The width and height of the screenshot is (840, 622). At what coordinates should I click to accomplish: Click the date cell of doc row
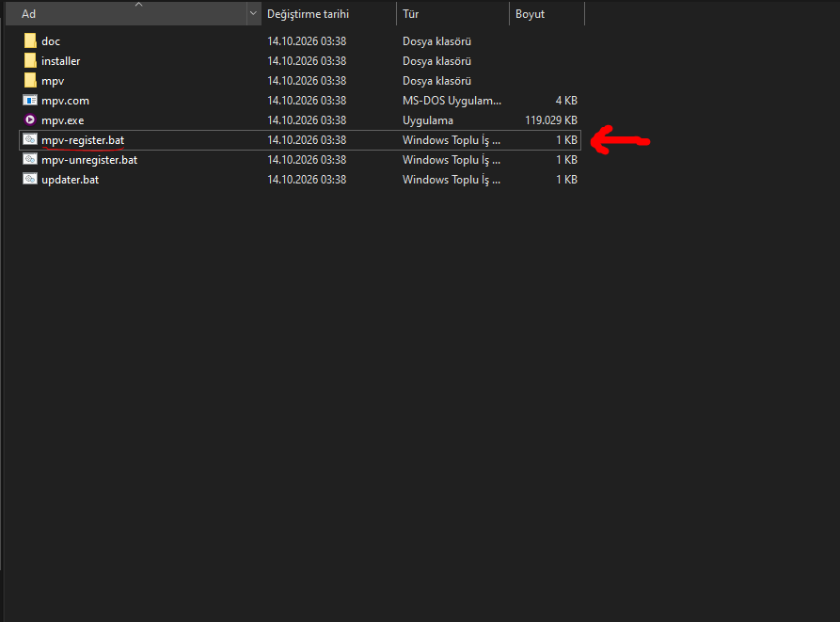click(x=307, y=41)
